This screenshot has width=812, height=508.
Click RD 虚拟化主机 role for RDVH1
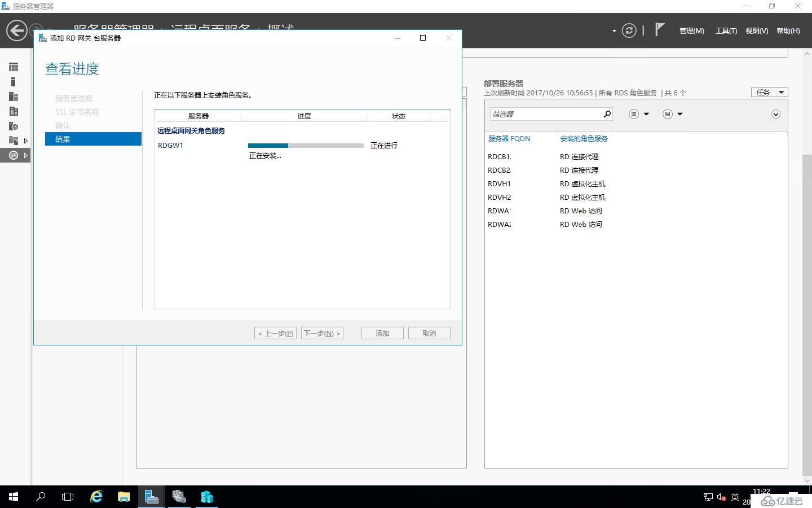pyautogui.click(x=582, y=183)
